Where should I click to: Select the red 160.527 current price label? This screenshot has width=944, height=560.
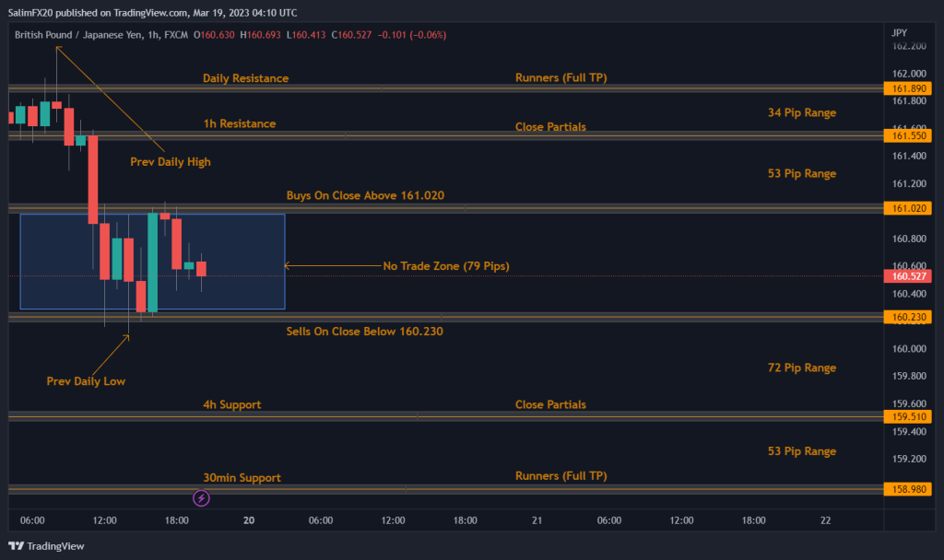tap(908, 276)
